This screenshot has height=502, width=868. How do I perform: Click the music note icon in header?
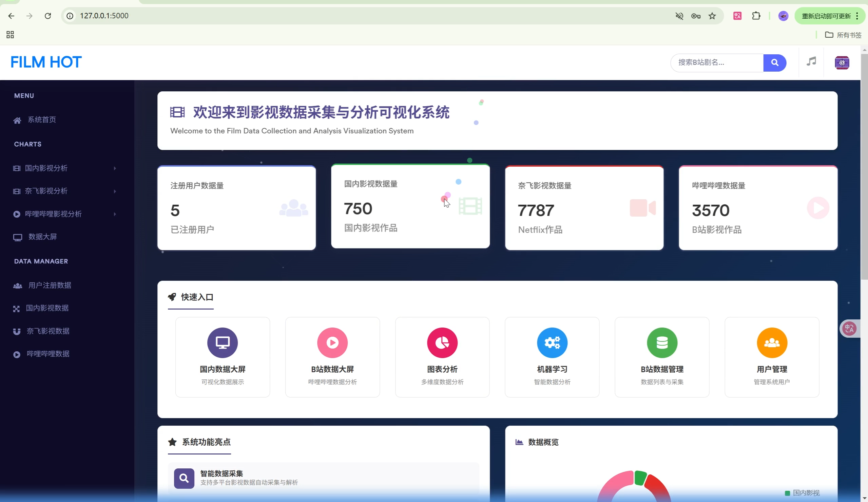coord(811,62)
